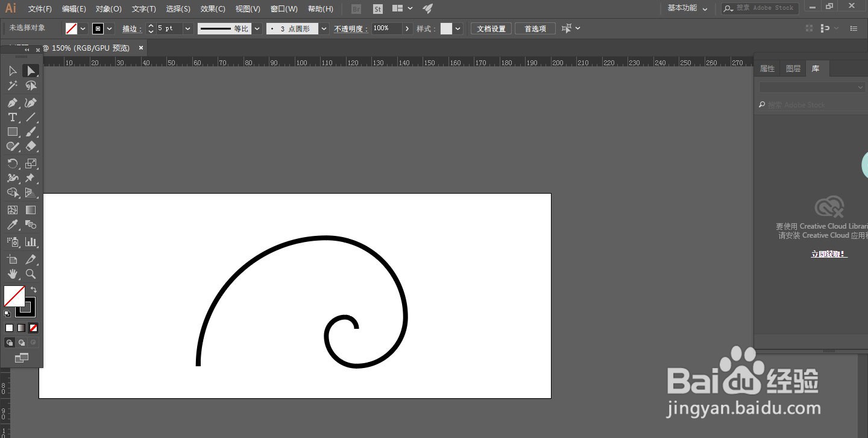
Task: Open variable width profile dropdown
Action: pyautogui.click(x=257, y=28)
